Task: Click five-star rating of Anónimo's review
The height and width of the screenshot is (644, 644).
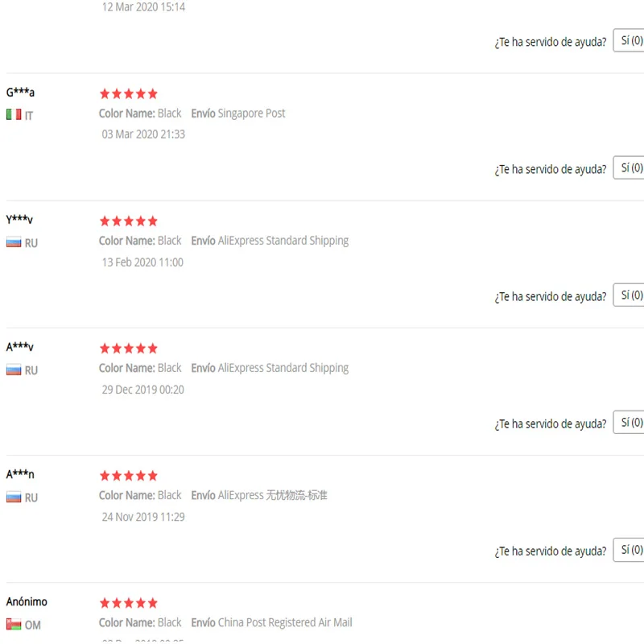Action: pyautogui.click(x=129, y=603)
